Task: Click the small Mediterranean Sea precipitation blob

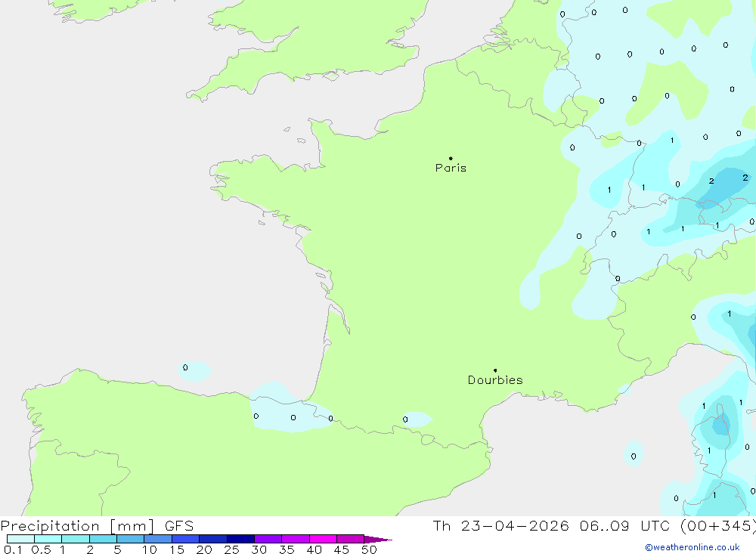Action: [x=634, y=453]
